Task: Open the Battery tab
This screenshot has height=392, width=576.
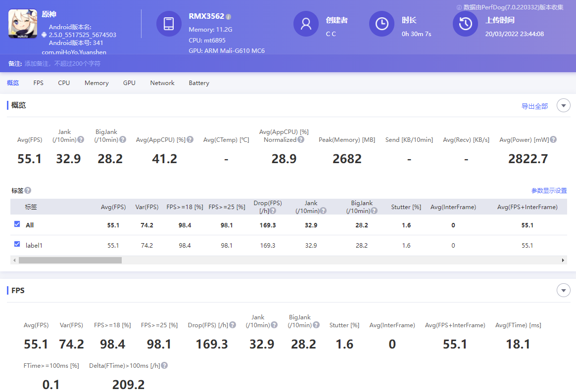Action: click(x=199, y=83)
